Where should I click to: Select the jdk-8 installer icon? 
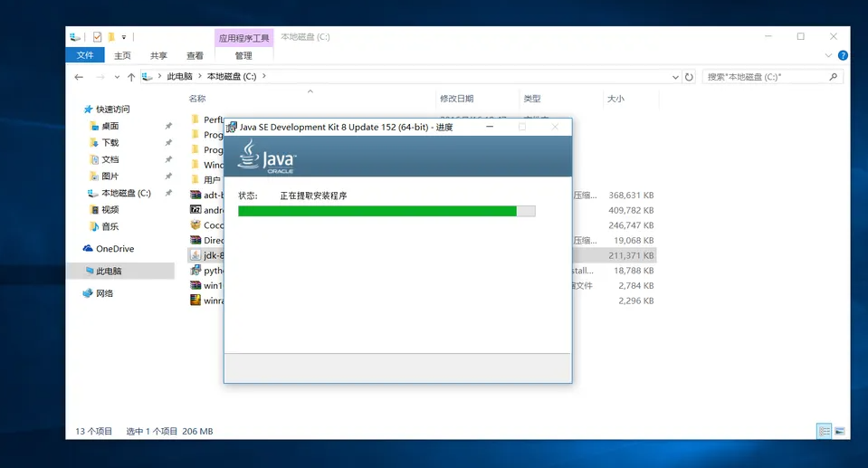pyautogui.click(x=196, y=254)
